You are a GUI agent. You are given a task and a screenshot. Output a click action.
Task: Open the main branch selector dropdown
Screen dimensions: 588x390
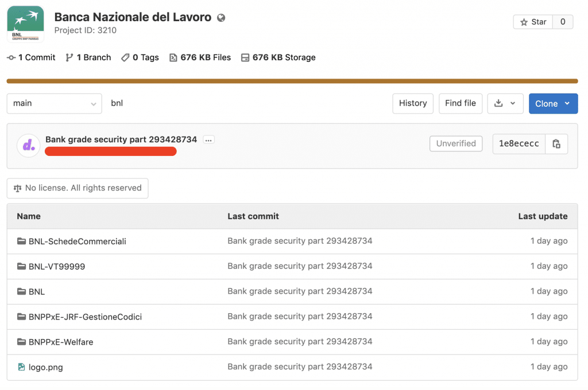click(x=55, y=103)
